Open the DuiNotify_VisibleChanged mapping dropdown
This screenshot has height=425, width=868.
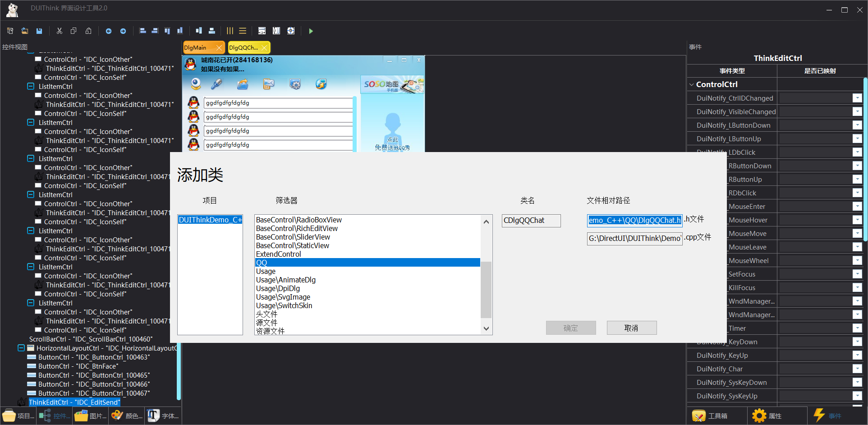[857, 111]
